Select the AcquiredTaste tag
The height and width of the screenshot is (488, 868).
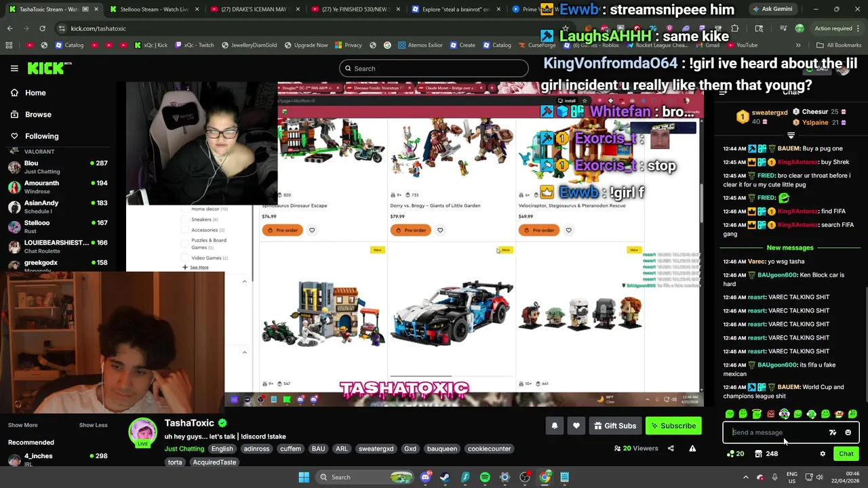[214, 462]
